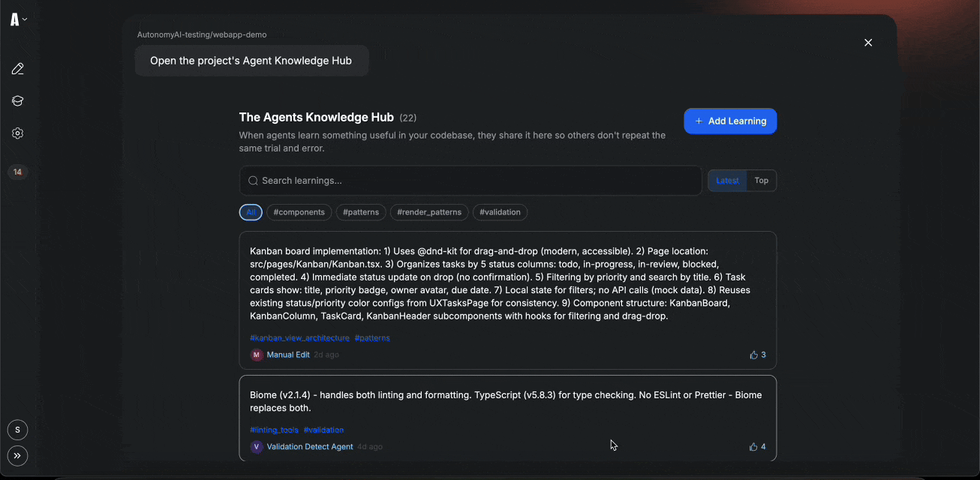Select the All filter chip
Viewport: 980px width, 480px height.
251,212
